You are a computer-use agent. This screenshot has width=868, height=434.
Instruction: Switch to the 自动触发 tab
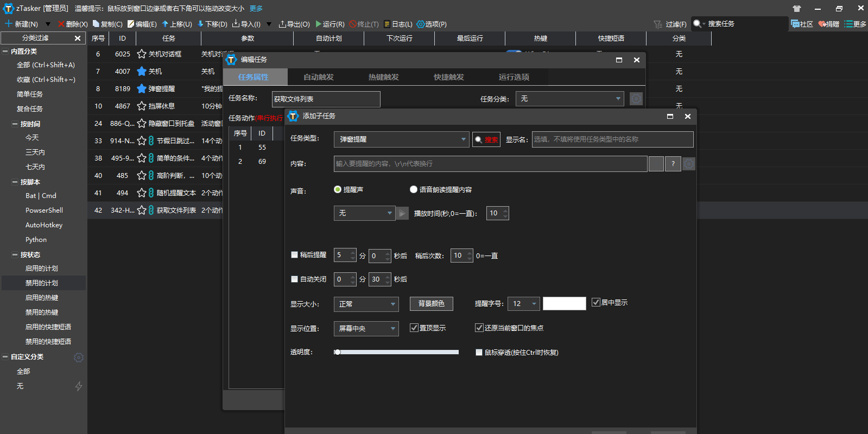pos(319,77)
